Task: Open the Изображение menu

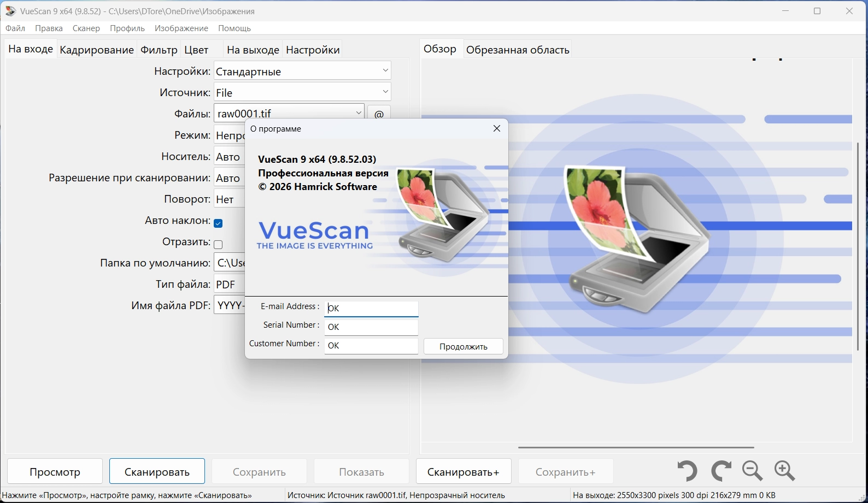Action: 181,28
